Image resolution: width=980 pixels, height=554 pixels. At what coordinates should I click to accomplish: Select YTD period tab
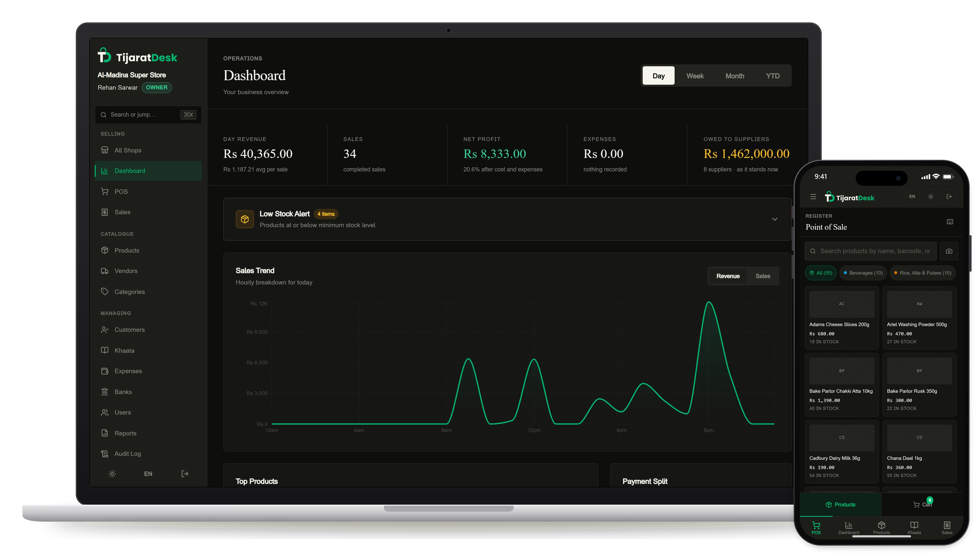point(773,76)
